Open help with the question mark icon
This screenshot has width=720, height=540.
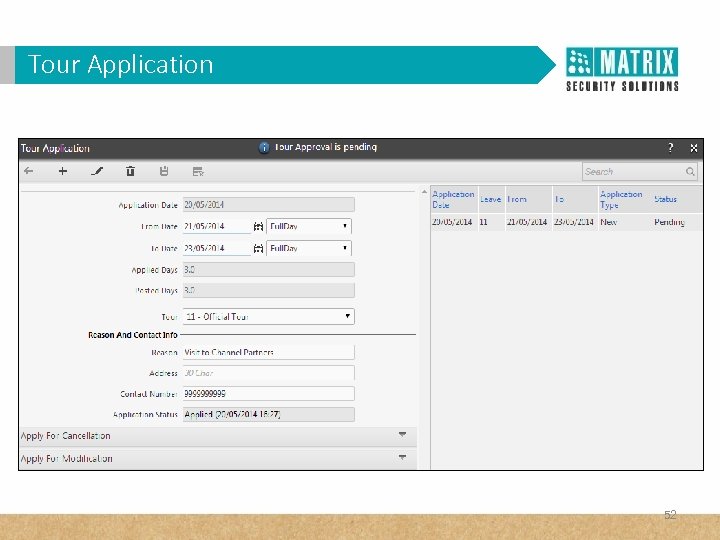(x=670, y=148)
